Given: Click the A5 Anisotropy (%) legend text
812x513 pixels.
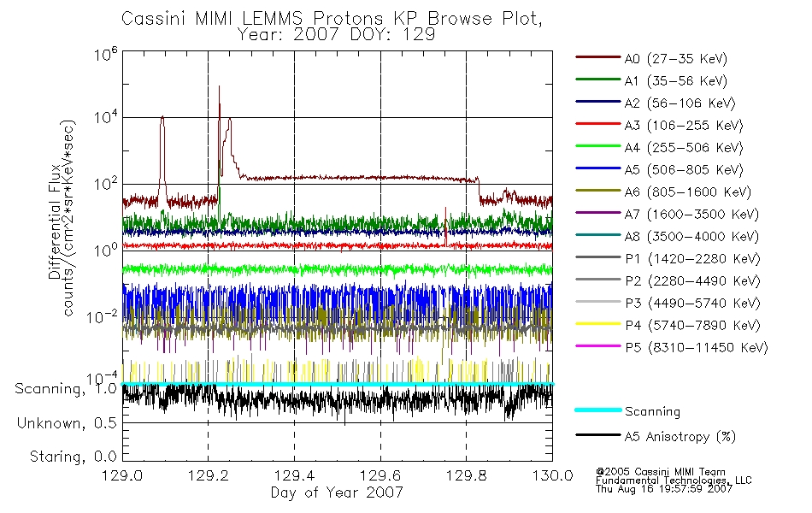Looking at the screenshot, I should click(x=680, y=437).
